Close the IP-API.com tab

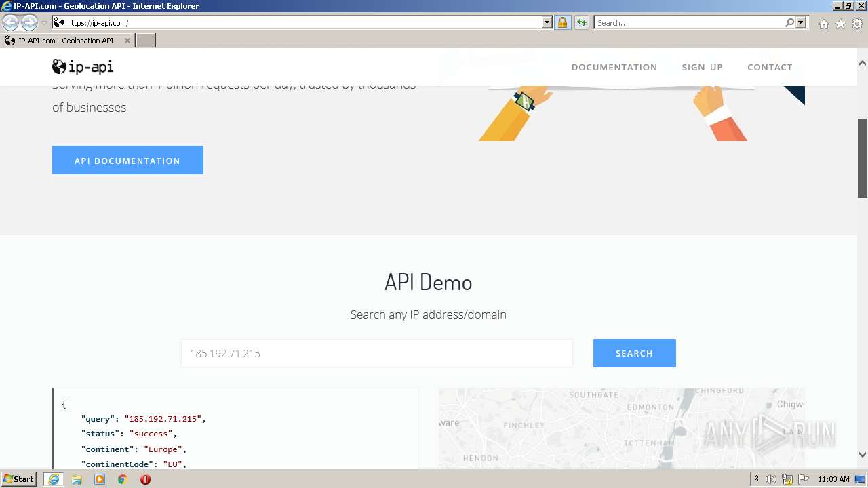click(x=127, y=41)
